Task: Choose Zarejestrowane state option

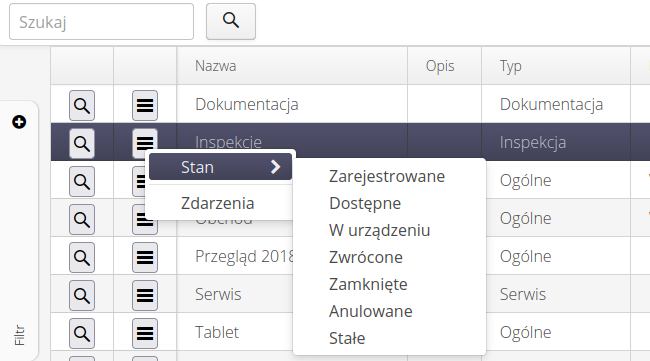Action: pos(387,176)
